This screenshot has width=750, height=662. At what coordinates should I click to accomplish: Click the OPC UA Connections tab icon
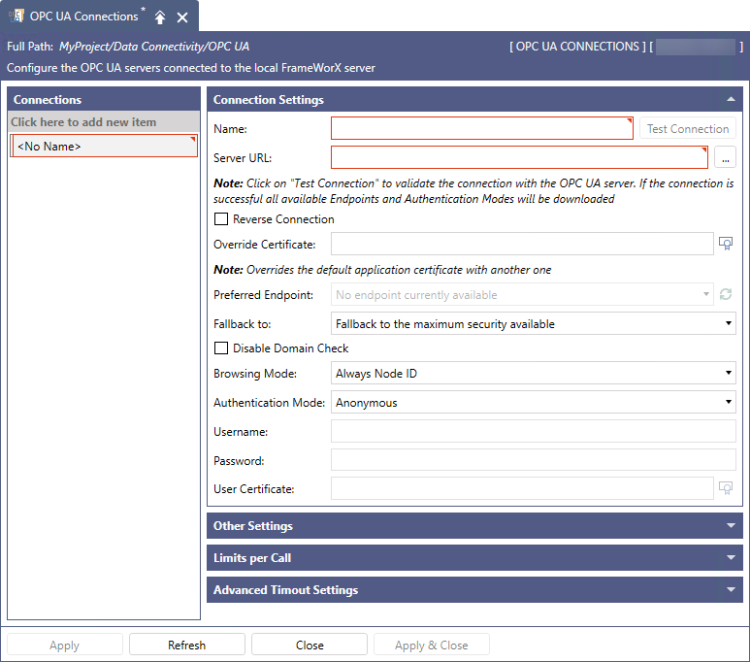(17, 16)
